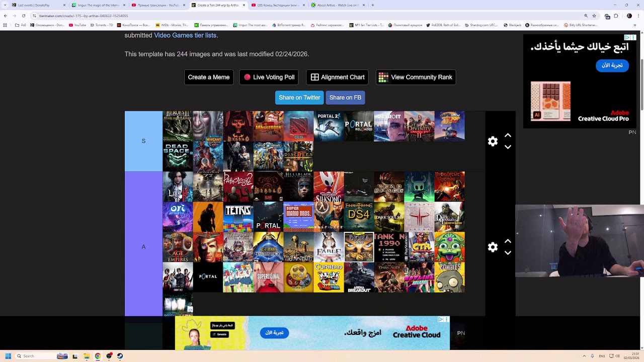Image resolution: width=644 pixels, height=362 pixels.
Task: Select the Fable tile
Action: [329, 247]
